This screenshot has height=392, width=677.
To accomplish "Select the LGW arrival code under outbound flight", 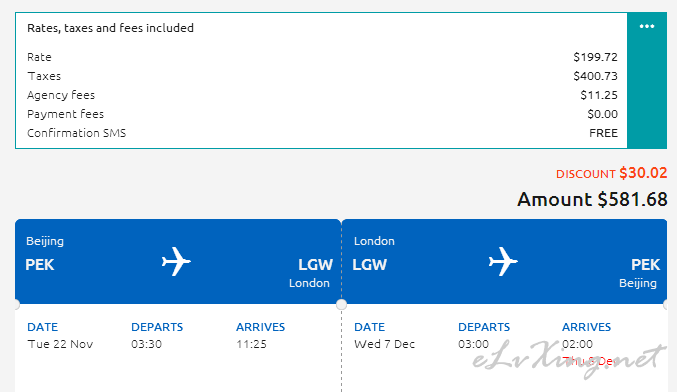I will (x=315, y=265).
